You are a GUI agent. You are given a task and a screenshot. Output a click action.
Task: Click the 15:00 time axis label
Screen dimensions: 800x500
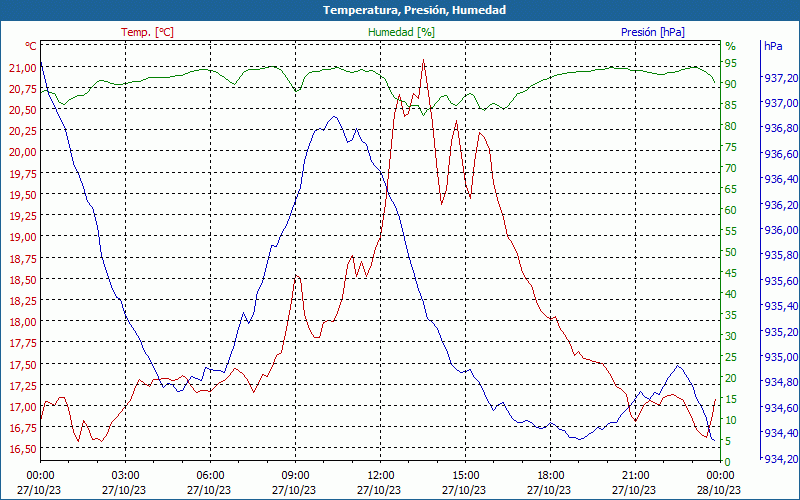point(465,476)
